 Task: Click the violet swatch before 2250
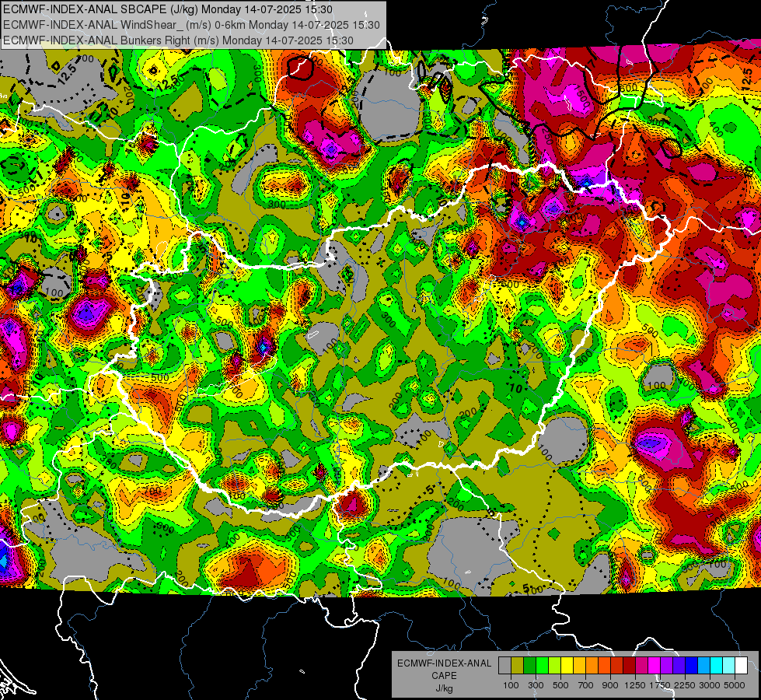click(x=679, y=666)
